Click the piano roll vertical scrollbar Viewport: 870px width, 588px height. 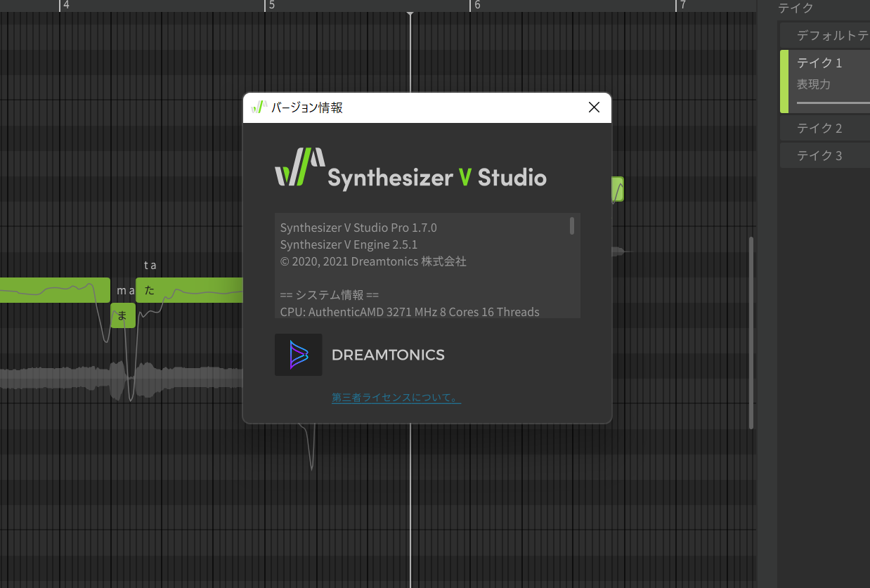751,333
